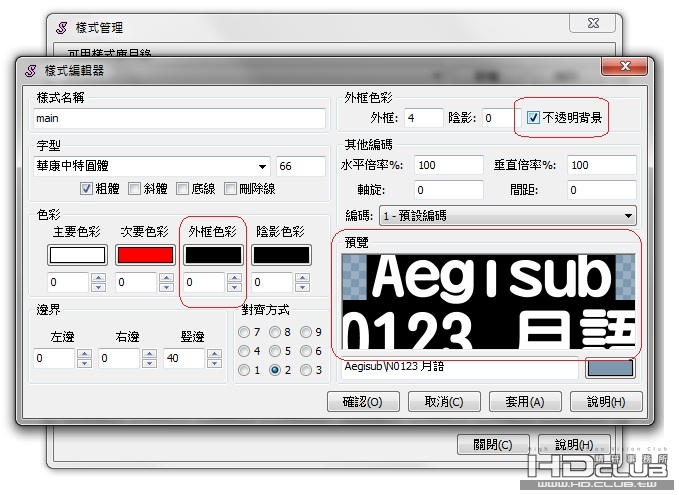Click the 套用(A) apply button

click(525, 401)
